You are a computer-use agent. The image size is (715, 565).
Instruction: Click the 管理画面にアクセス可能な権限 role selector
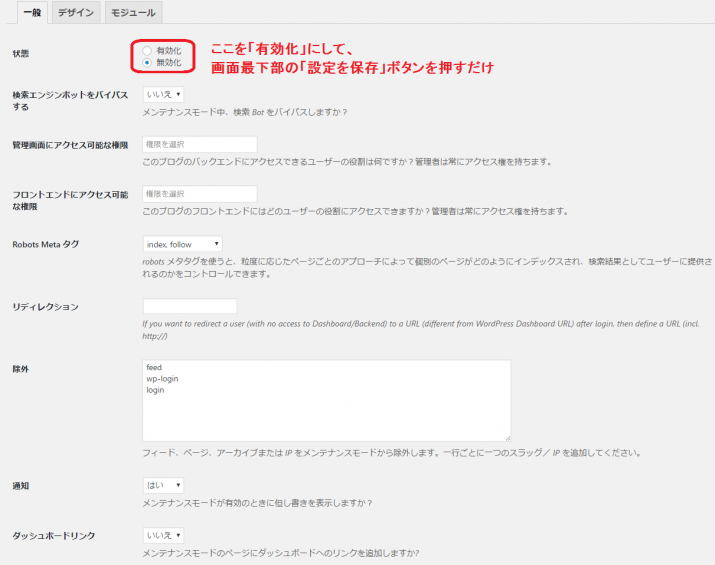[x=200, y=144]
